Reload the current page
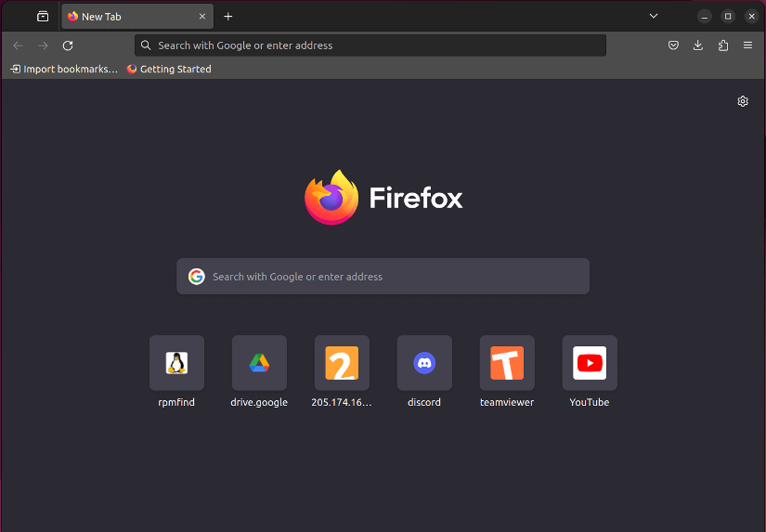The width and height of the screenshot is (766, 532). pos(68,45)
